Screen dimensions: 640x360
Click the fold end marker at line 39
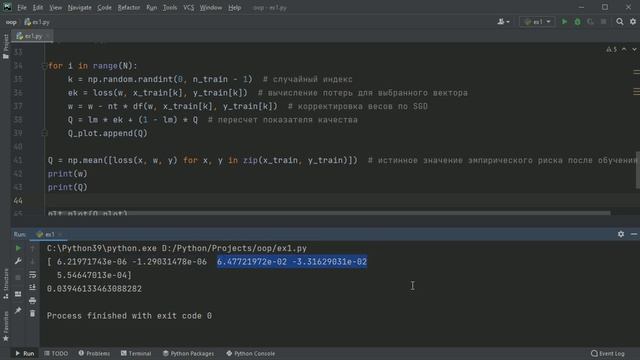44,133
